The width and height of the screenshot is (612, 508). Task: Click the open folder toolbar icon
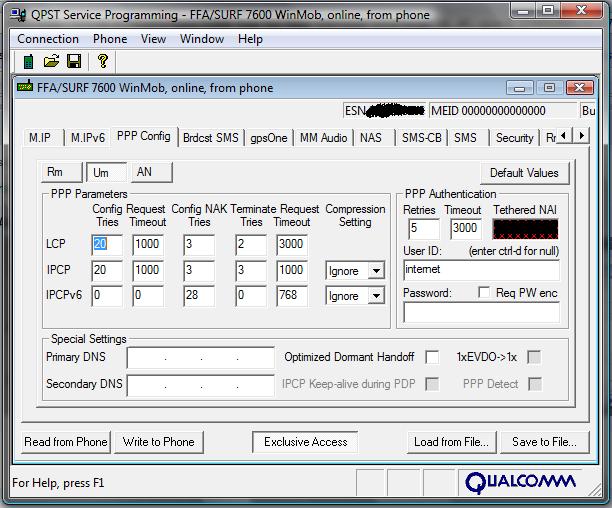click(x=52, y=61)
